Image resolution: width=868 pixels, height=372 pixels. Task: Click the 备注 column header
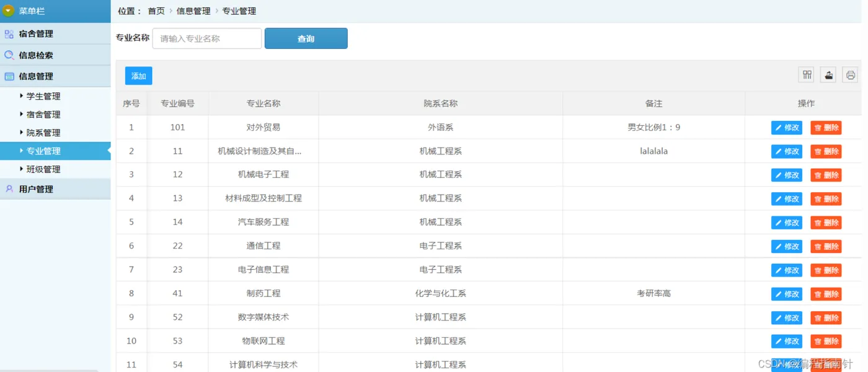pos(654,104)
